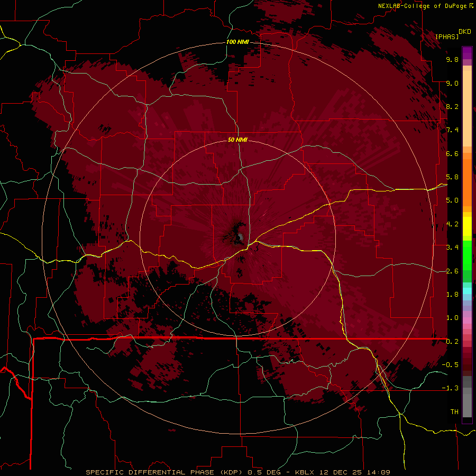Click the '0.5 DEG' elevation angle text
Viewport: 476px width, 476px height.
click(x=265, y=472)
